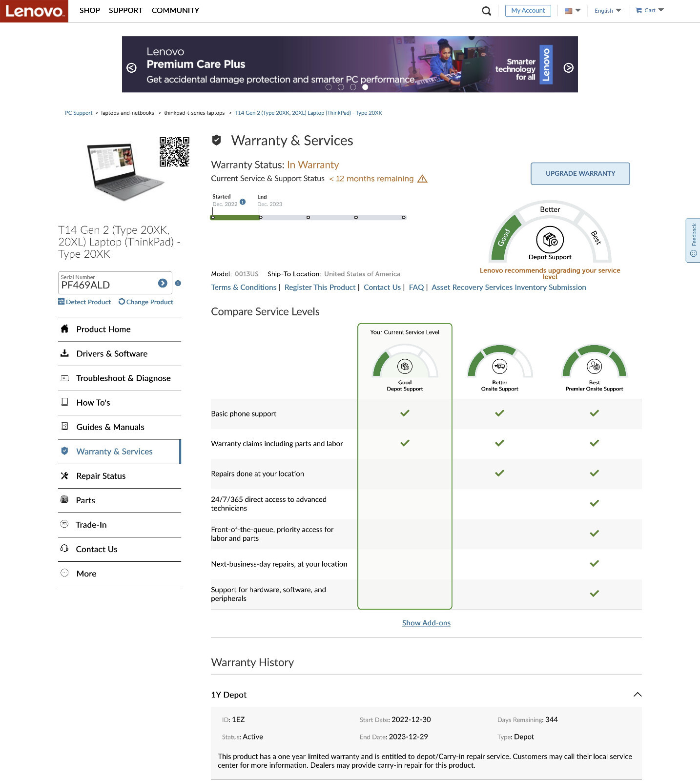Open How To's section
The height and width of the screenshot is (781, 700).
120,403
